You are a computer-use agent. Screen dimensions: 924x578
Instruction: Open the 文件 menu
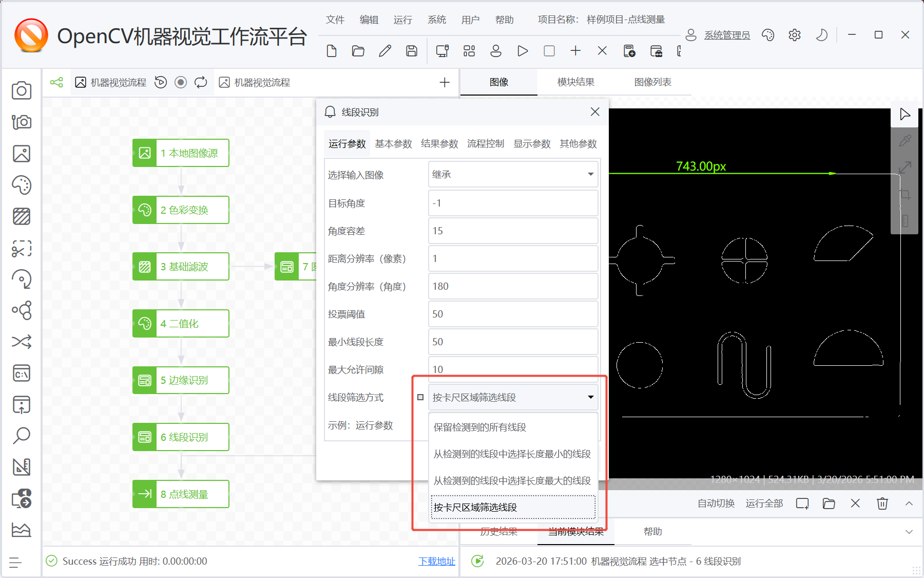tap(335, 20)
